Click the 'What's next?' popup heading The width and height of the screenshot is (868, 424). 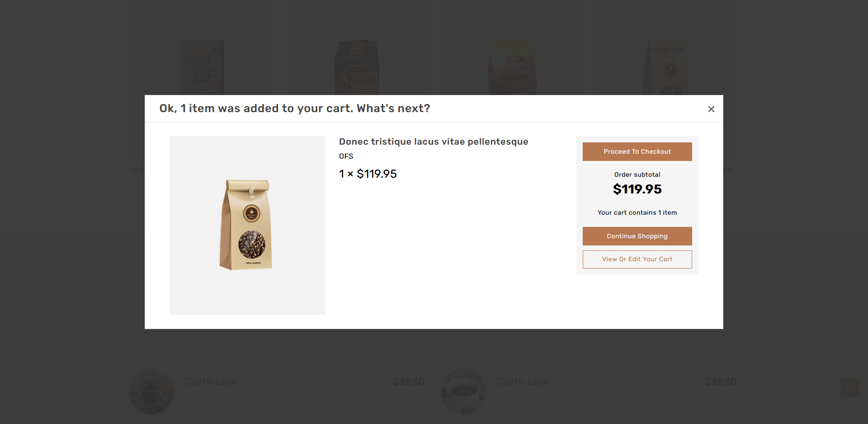click(294, 108)
